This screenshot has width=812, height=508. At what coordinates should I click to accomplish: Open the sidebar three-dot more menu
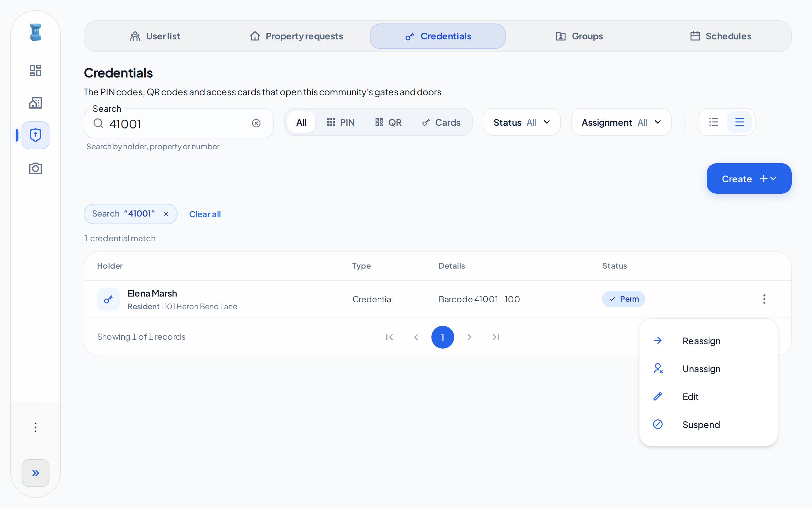click(x=35, y=427)
